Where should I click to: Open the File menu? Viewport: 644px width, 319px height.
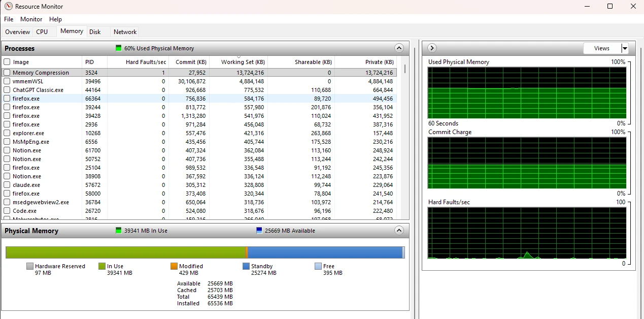pos(9,19)
